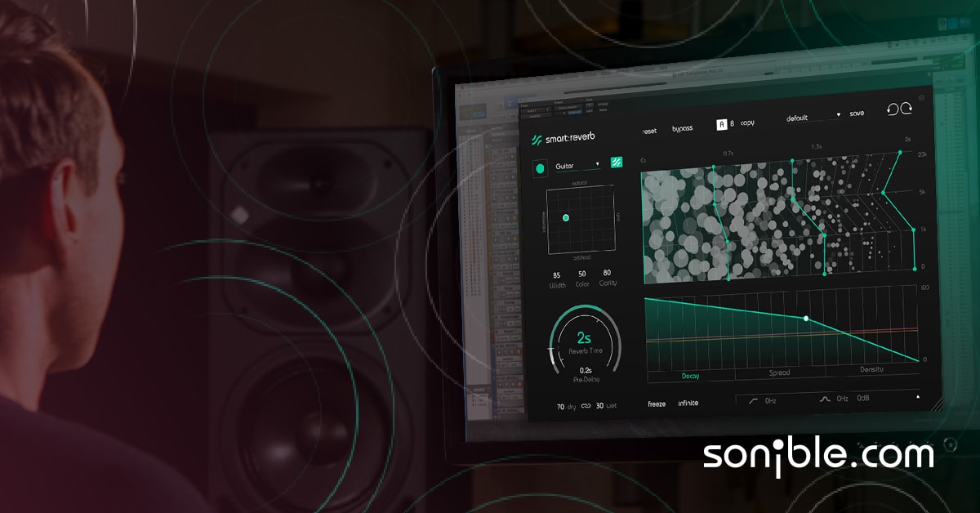This screenshot has height=513, width=980.
Task: Click the reset button
Action: coord(649,129)
